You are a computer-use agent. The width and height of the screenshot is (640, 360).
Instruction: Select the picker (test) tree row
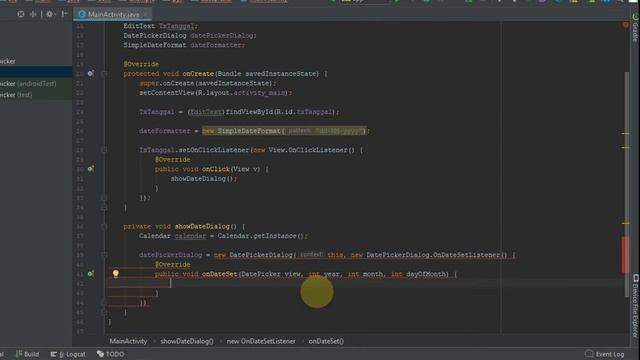click(36, 95)
